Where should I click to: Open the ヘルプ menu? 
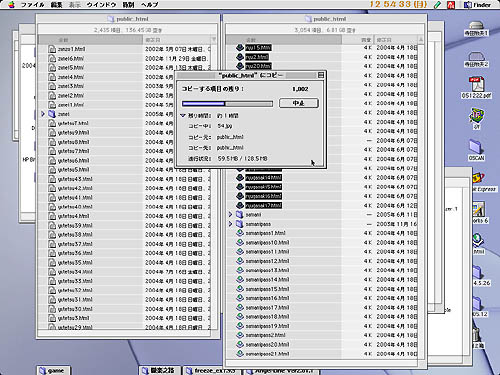pos(149,5)
